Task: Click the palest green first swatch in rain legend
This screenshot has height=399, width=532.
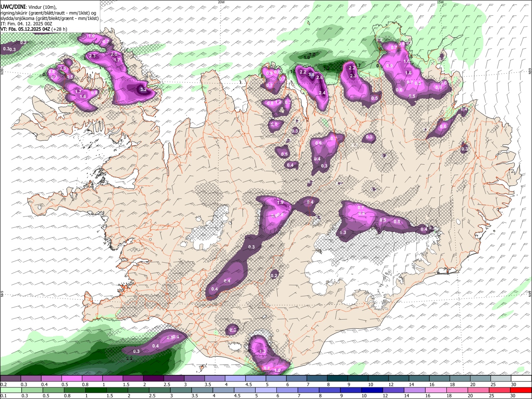Action: coord(11,390)
